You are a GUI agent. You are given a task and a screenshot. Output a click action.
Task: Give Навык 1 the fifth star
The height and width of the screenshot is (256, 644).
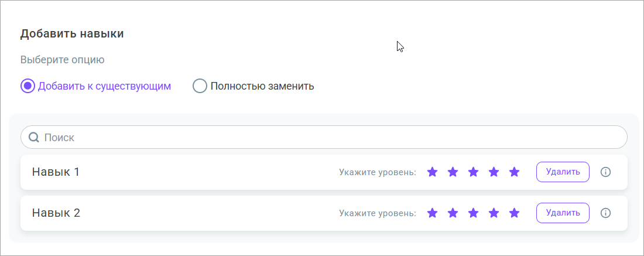[514, 172]
